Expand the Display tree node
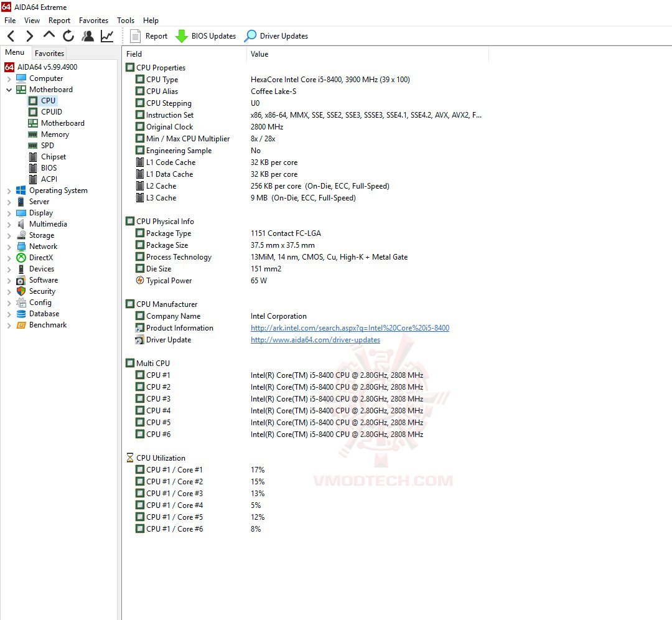Screen dimensions: 672x620 [9, 213]
